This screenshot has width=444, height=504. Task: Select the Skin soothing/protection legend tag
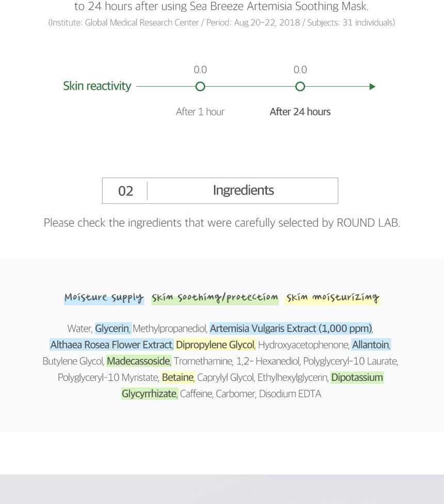[215, 298]
